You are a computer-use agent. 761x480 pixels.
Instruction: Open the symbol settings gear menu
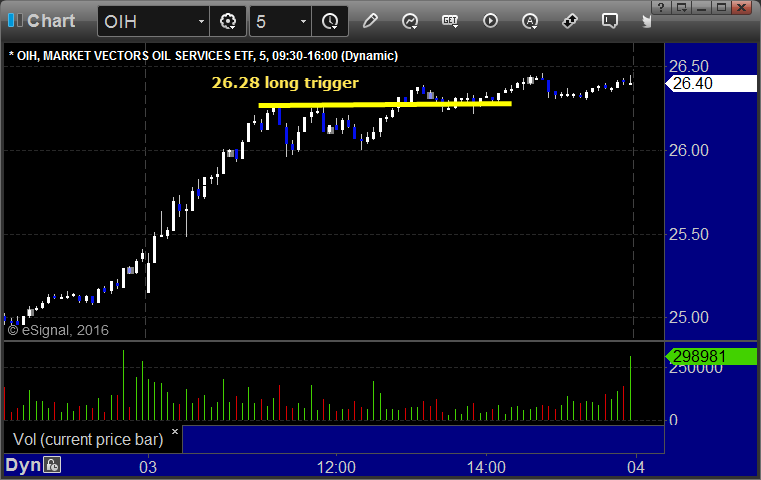228,21
